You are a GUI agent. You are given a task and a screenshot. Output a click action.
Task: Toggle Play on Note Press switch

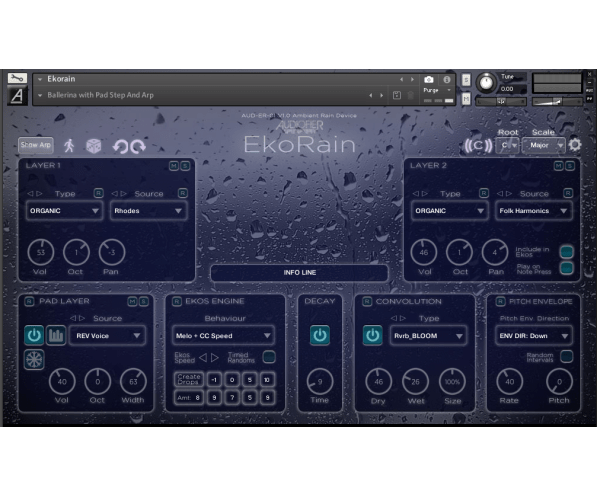pos(567,268)
